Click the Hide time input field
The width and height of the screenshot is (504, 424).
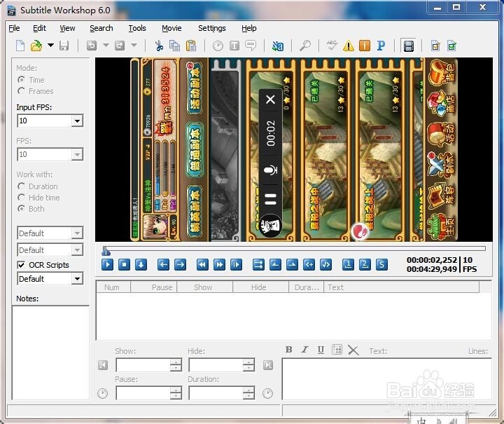216,365
